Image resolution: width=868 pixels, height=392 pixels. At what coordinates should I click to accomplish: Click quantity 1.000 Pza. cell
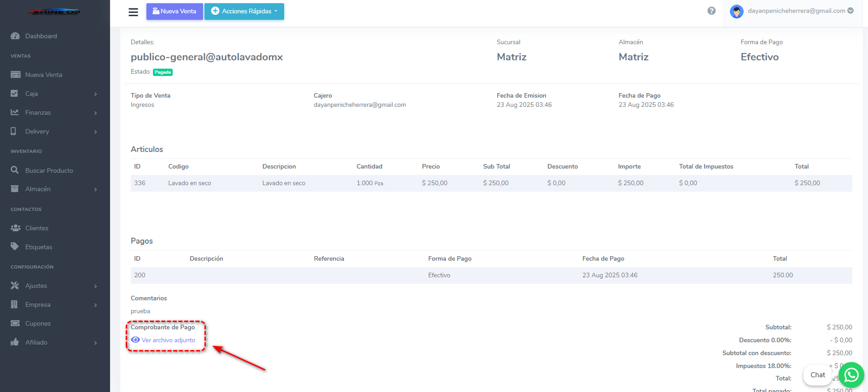tap(370, 183)
